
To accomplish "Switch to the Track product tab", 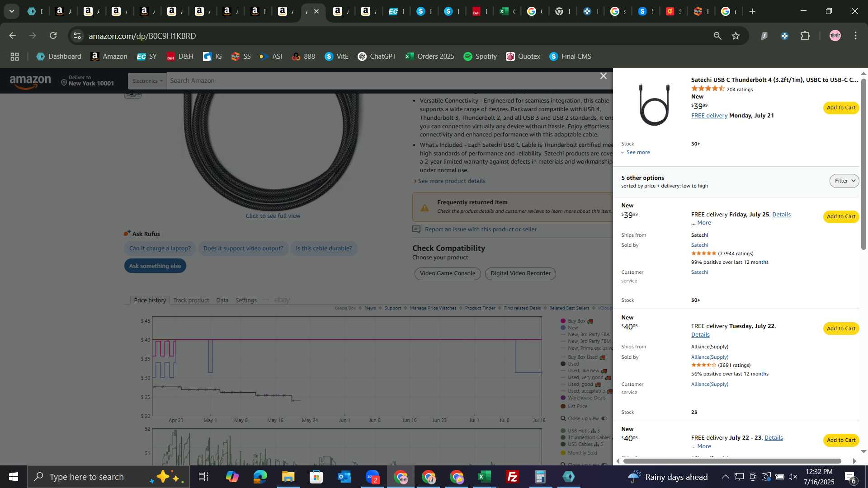I will [x=191, y=300].
